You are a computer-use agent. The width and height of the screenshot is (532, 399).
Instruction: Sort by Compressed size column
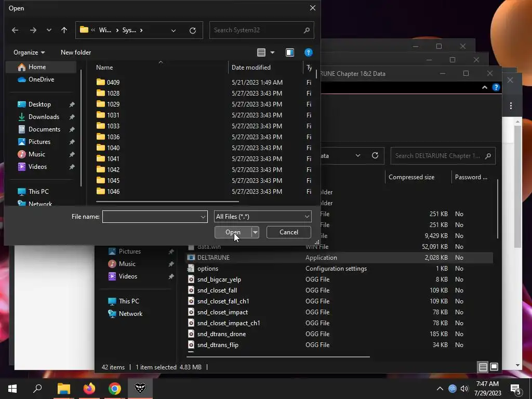point(411,177)
